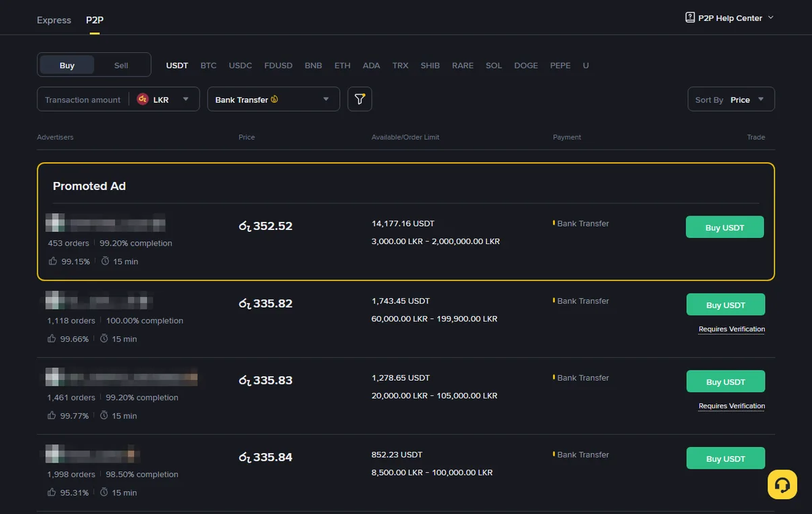Buy USDT at price 335.84
812x514 pixels.
725,459
